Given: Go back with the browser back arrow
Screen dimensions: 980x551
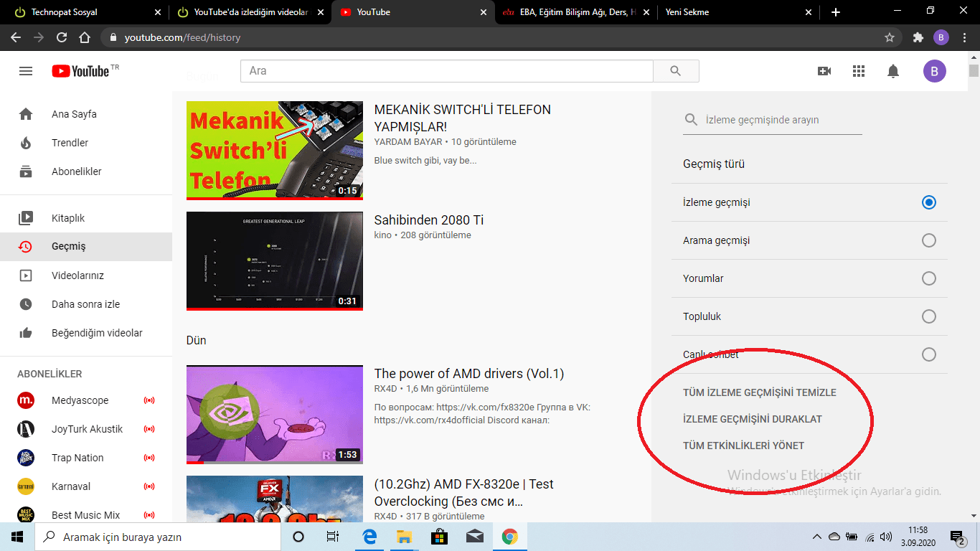Looking at the screenshot, I should [x=16, y=37].
